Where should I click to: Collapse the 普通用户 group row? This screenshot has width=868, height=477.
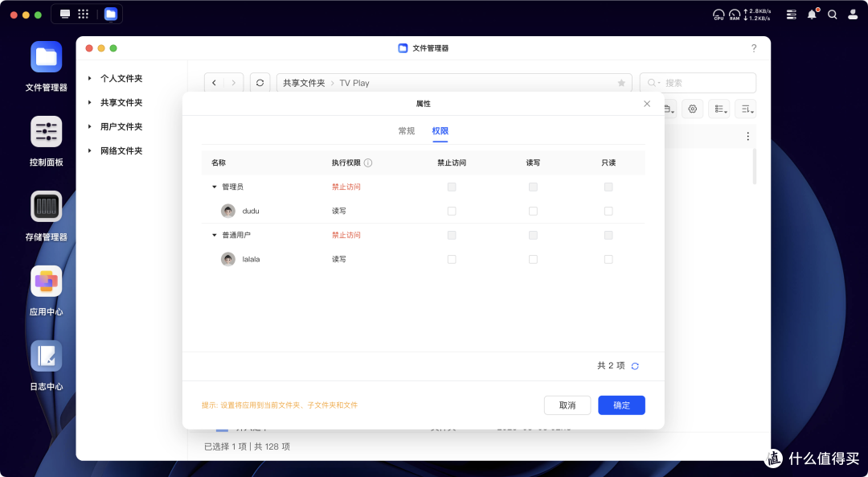coord(215,236)
